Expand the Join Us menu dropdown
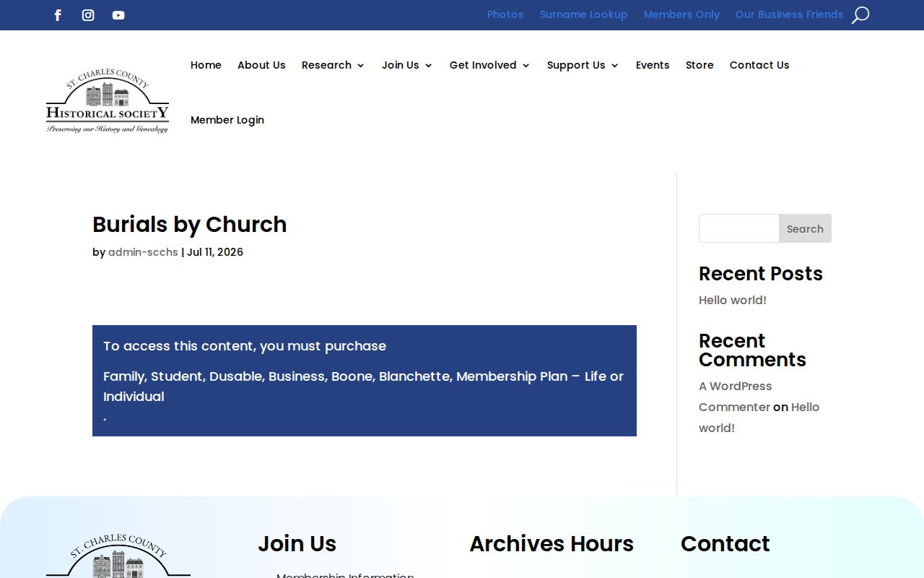 [407, 65]
